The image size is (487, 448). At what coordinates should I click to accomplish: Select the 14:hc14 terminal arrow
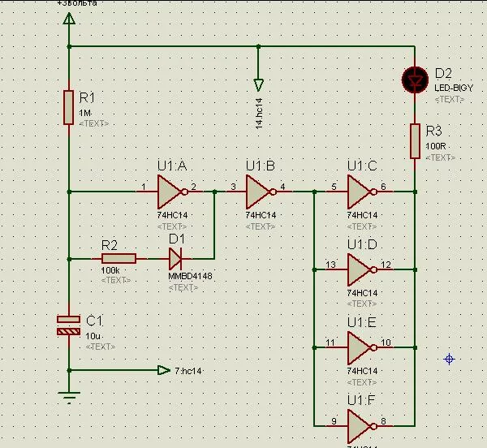[258, 85]
